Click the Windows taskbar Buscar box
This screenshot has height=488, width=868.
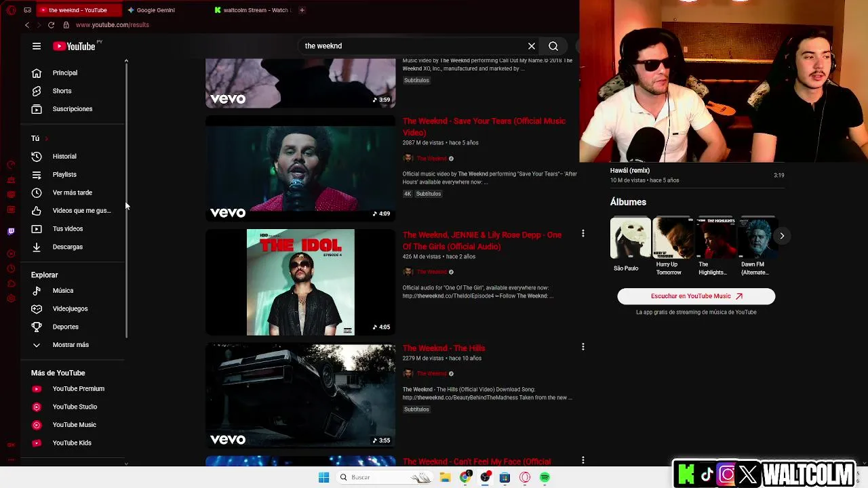click(x=384, y=477)
